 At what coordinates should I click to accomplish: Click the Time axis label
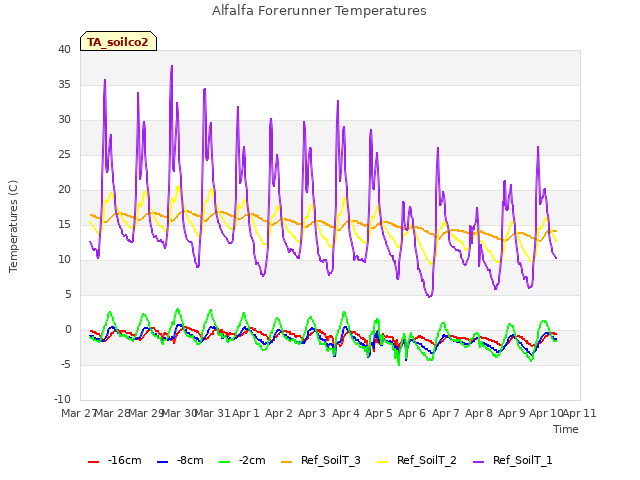566,429
